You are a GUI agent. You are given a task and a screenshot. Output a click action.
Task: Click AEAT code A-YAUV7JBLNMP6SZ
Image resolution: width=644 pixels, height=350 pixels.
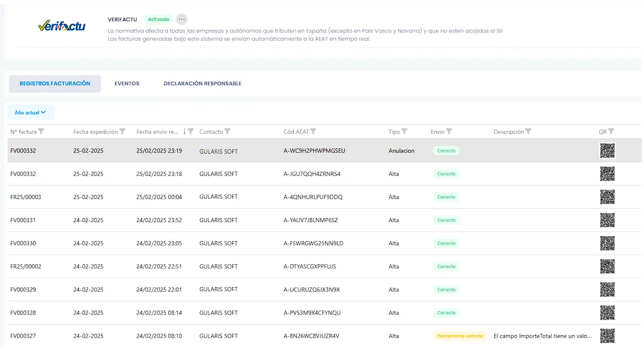click(311, 220)
